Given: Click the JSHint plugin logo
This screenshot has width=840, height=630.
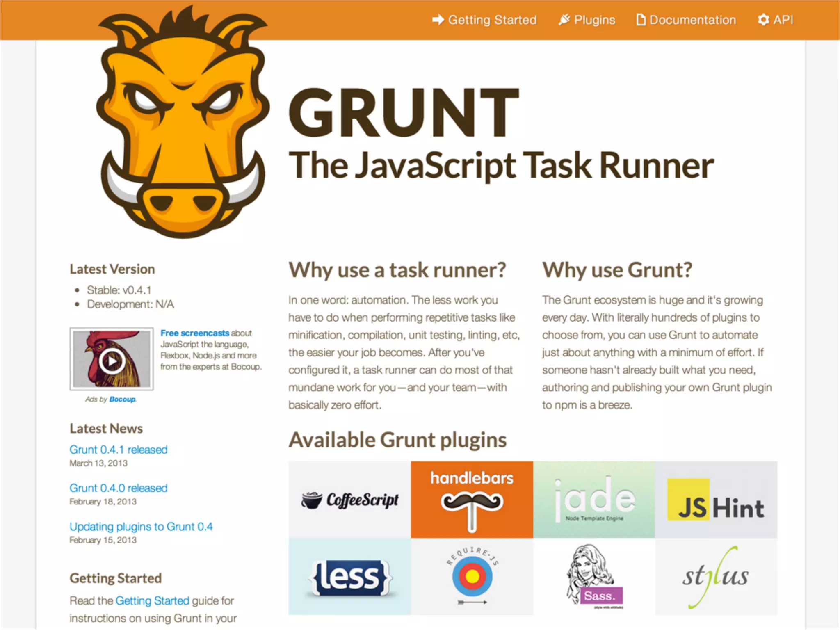Looking at the screenshot, I should click(x=716, y=499).
